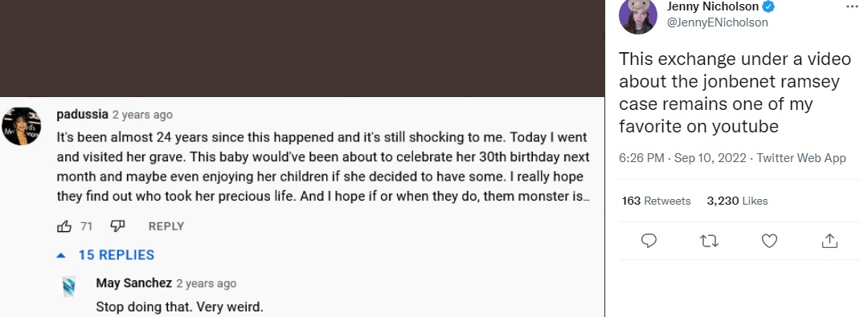Like the padussia comment with thumbs up
This screenshot has height=317, width=868.
[64, 226]
